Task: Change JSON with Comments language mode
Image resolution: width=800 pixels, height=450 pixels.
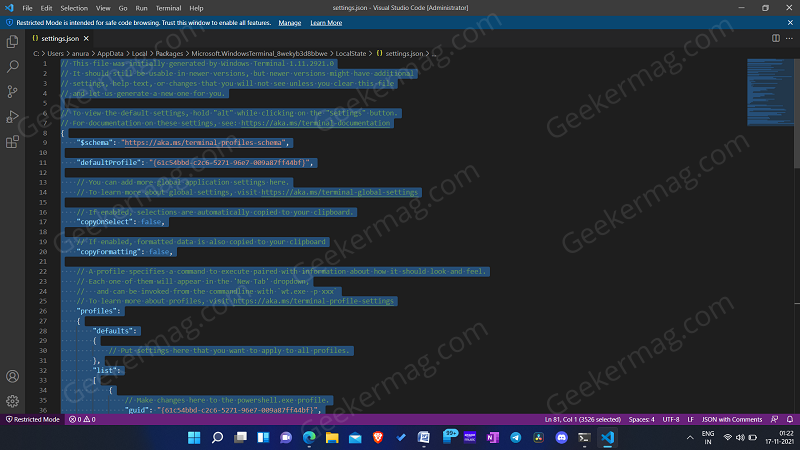Action: [x=732, y=419]
